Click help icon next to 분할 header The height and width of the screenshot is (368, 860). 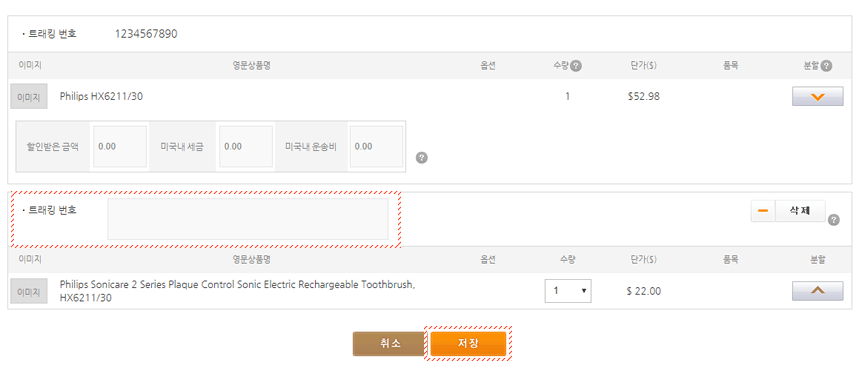tap(826, 66)
